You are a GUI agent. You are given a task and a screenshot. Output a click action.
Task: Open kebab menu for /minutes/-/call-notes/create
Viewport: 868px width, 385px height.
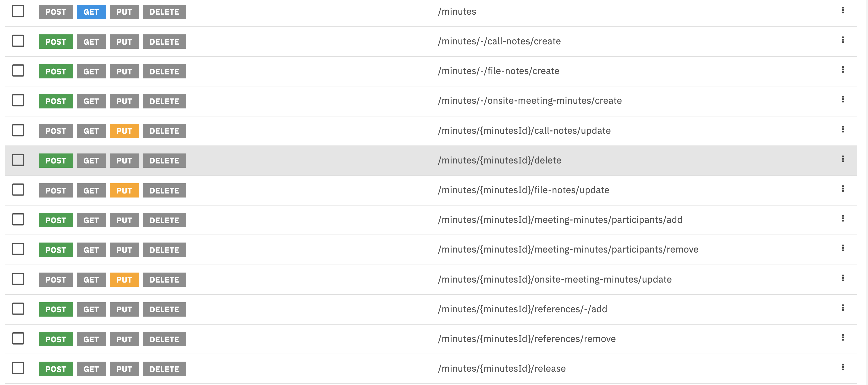click(x=843, y=40)
